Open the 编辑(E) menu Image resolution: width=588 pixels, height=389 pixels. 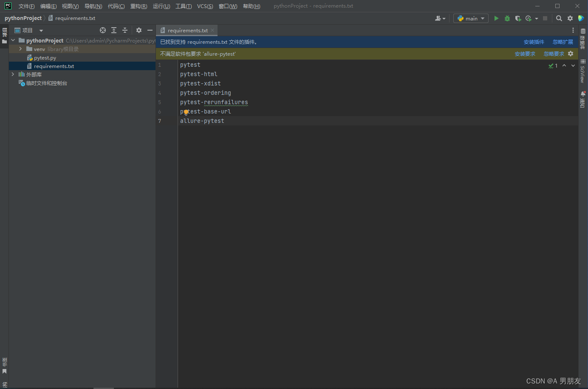point(48,6)
